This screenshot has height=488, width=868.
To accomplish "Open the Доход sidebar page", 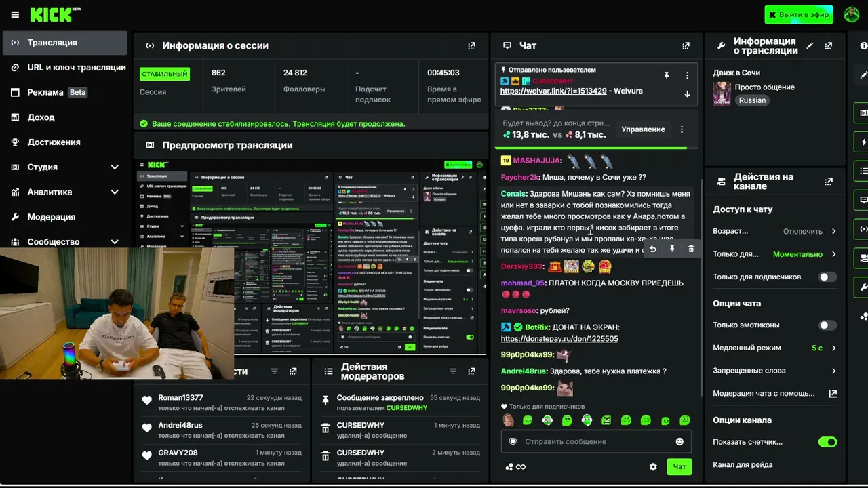I will pos(64,117).
